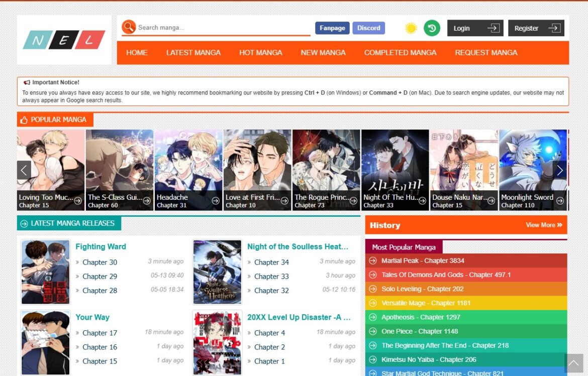
Task: Click the orange search magnifier icon
Action: click(129, 27)
